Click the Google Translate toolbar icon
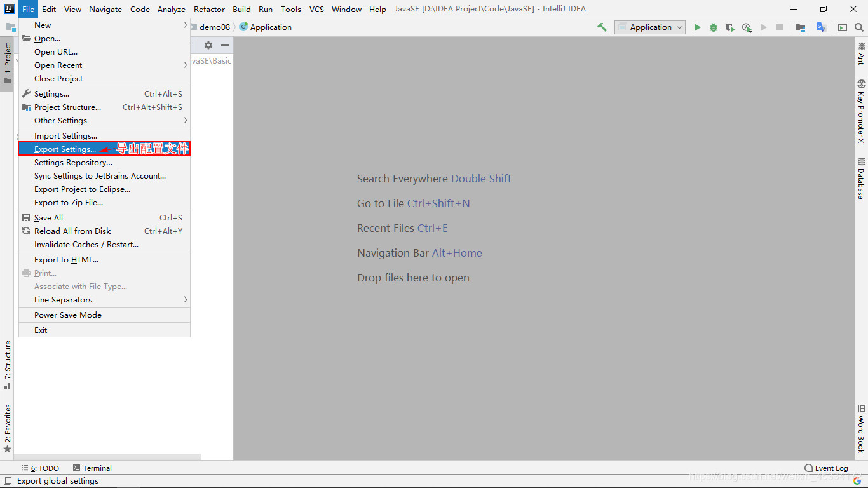 (x=821, y=27)
